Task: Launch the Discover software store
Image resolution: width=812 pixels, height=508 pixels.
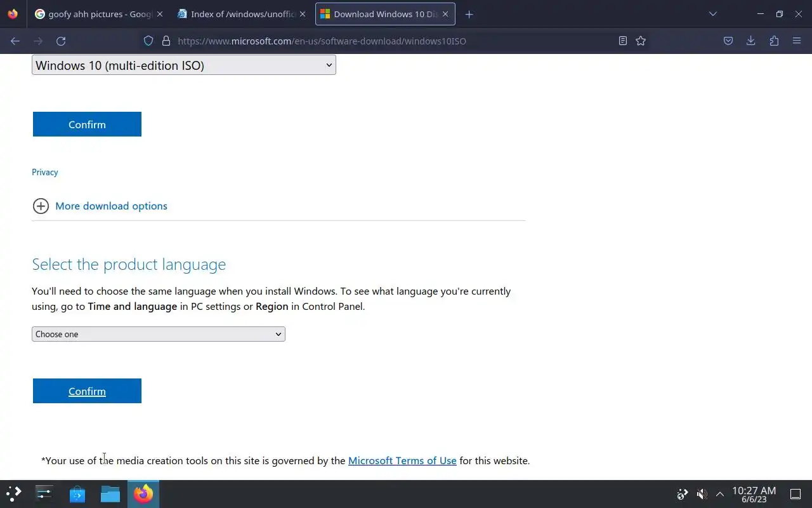Action: [77, 493]
